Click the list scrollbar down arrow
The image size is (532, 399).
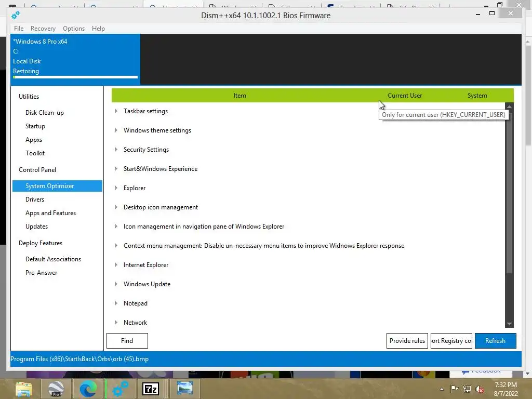pos(509,324)
